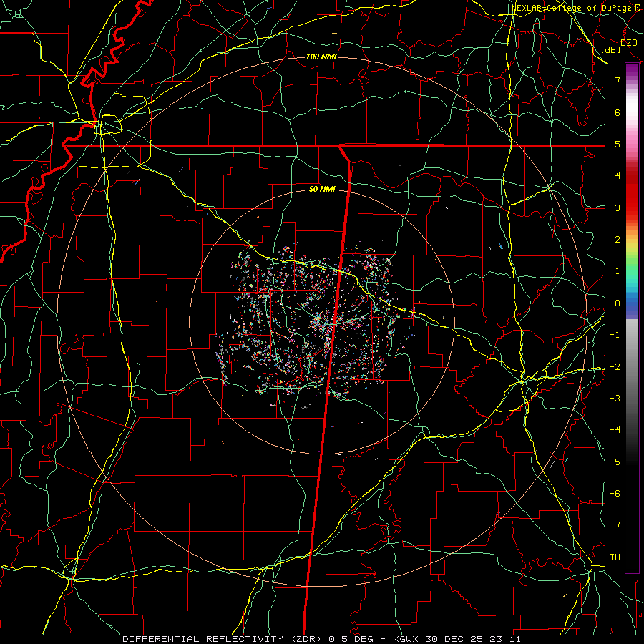This screenshot has height=644, width=644.
Task: Click the "-7" value on color scale
Action: (615, 525)
